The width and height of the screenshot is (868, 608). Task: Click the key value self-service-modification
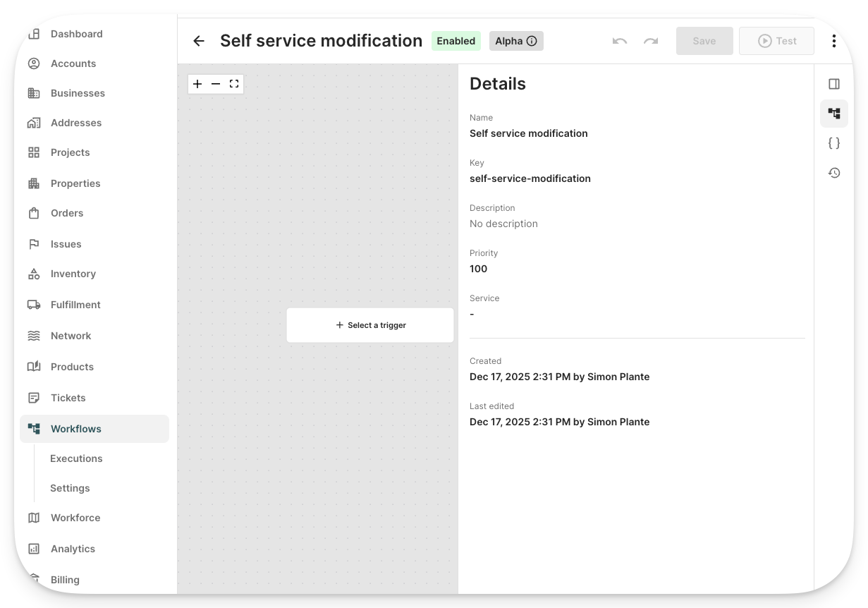pos(530,178)
